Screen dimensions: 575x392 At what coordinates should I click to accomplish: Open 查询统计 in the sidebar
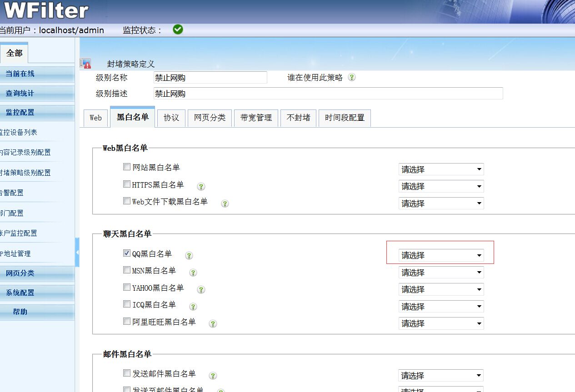(x=20, y=93)
